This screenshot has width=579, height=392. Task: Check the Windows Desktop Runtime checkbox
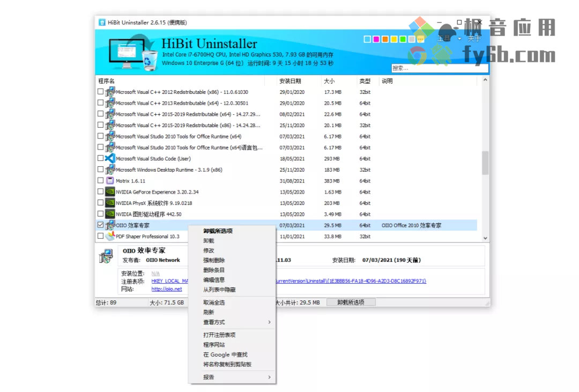[x=100, y=169]
